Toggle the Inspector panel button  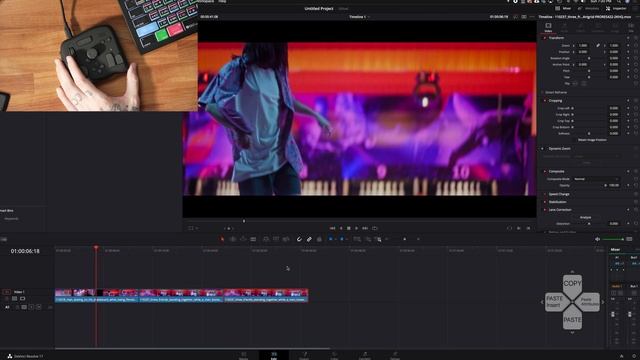point(616,8)
